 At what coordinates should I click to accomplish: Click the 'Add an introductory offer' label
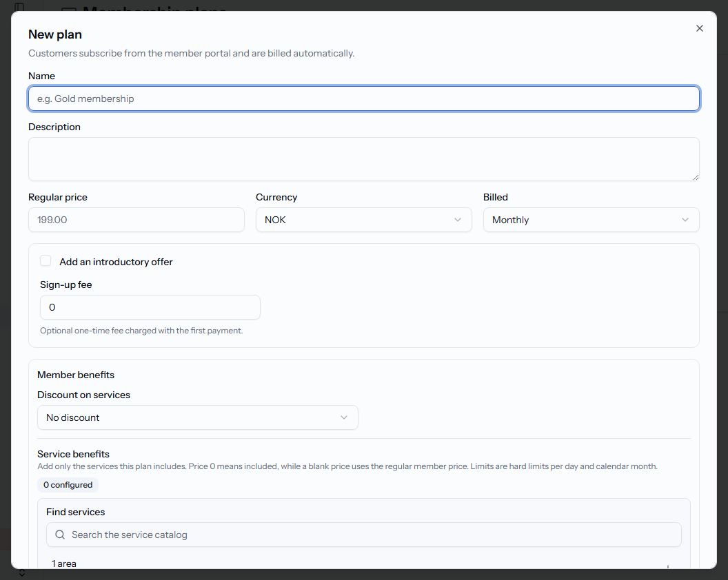click(116, 262)
